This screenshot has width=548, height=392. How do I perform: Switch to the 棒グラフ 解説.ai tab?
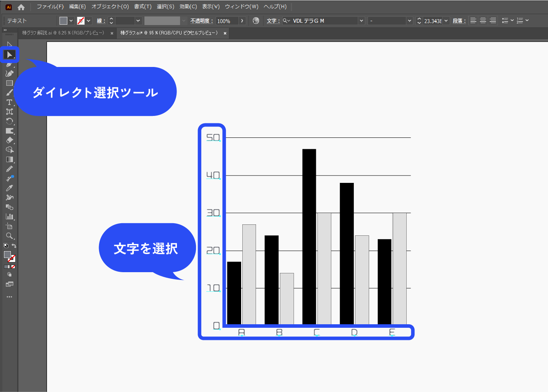pyautogui.click(x=63, y=33)
